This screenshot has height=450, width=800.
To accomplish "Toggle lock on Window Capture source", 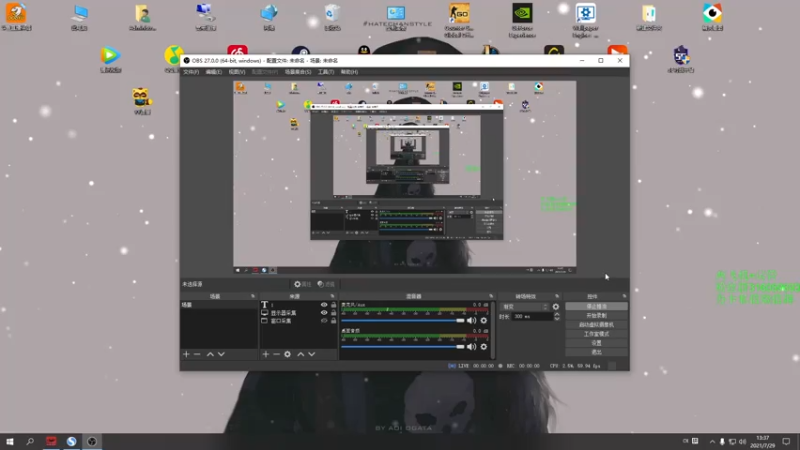I will pos(334,321).
